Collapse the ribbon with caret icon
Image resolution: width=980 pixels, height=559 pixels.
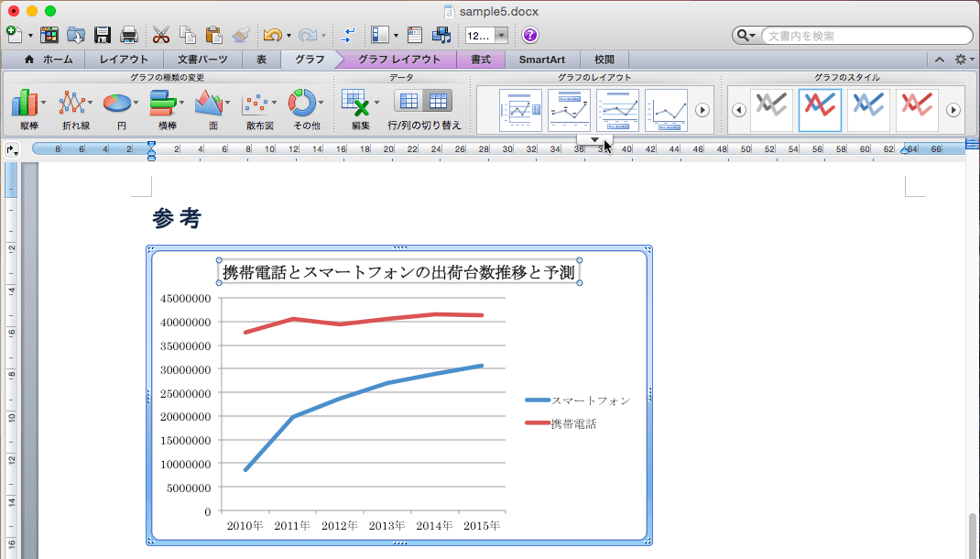coord(940,60)
